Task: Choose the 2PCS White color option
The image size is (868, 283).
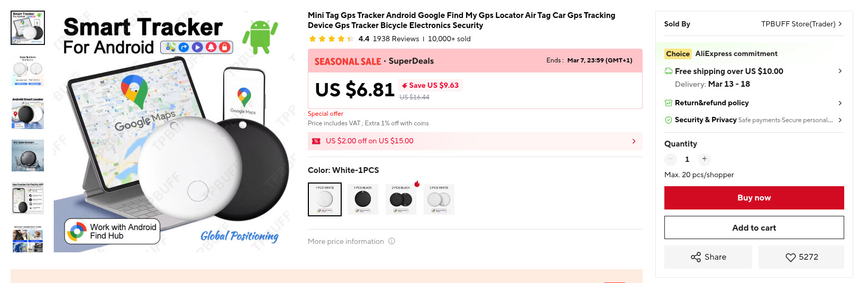Action: point(439,199)
